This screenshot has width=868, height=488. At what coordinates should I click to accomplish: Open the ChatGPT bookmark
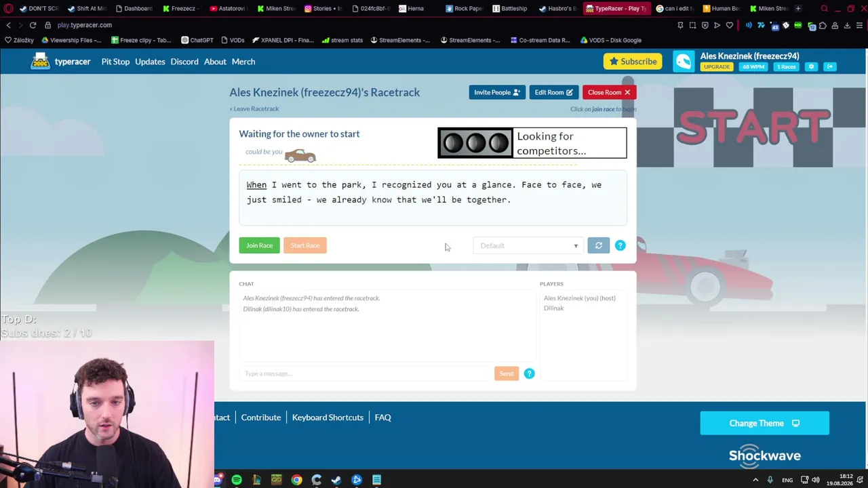(197, 40)
